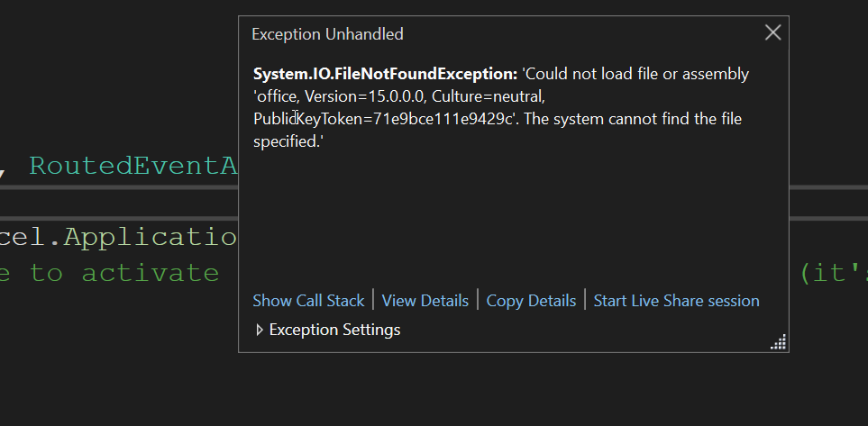Click the Show Call Stack link
This screenshot has width=868, height=426.
click(x=308, y=301)
